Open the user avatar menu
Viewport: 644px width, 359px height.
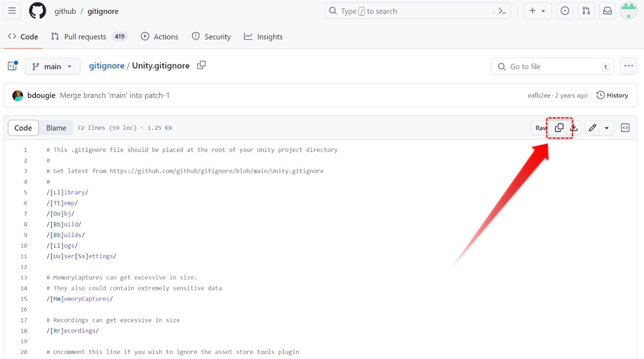point(628,11)
